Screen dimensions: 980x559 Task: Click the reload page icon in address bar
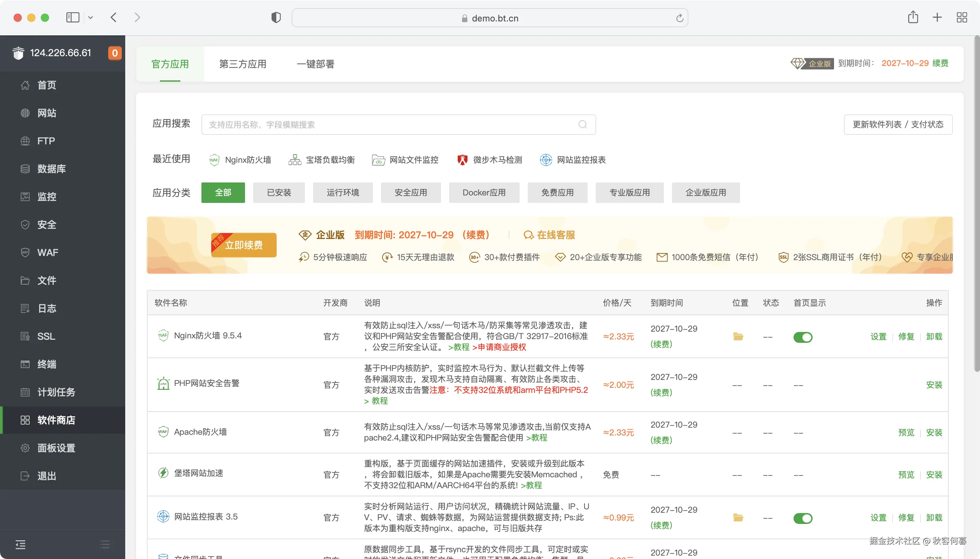679,18
